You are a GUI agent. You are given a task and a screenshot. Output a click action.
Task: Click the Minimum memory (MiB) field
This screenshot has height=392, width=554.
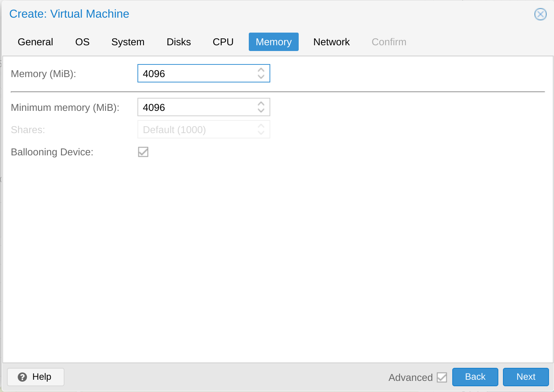tap(196, 107)
